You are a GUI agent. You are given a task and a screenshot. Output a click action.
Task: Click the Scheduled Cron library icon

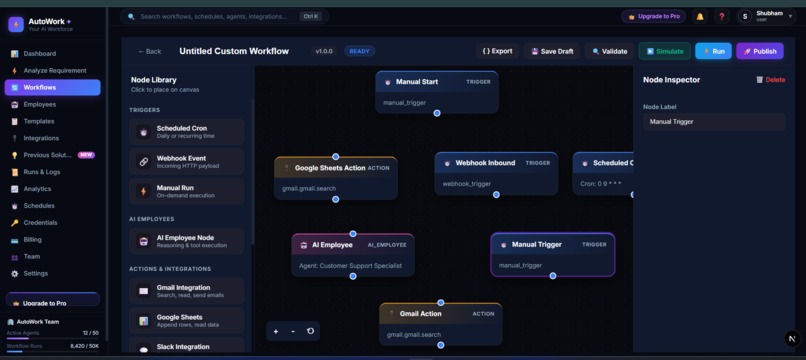pos(144,132)
